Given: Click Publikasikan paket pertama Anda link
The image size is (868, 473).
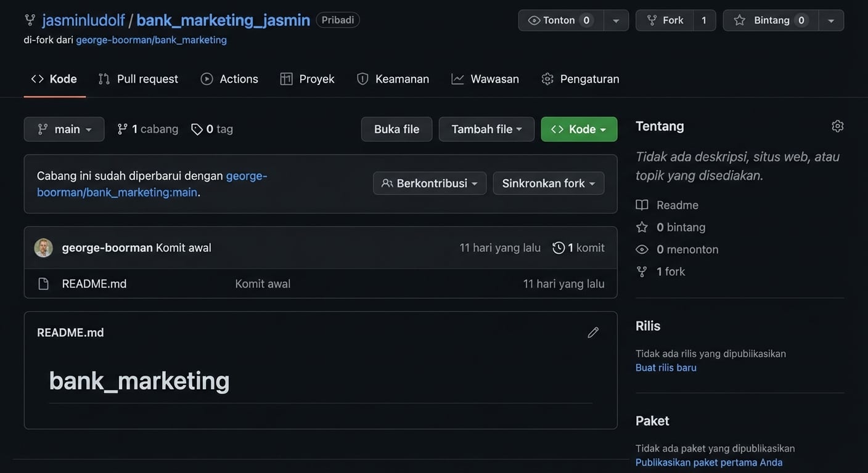Looking at the screenshot, I should point(709,463).
